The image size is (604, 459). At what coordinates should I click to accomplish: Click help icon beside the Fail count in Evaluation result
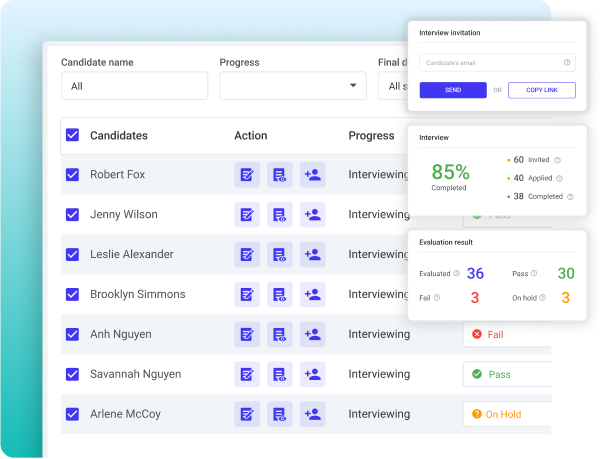pos(437,298)
